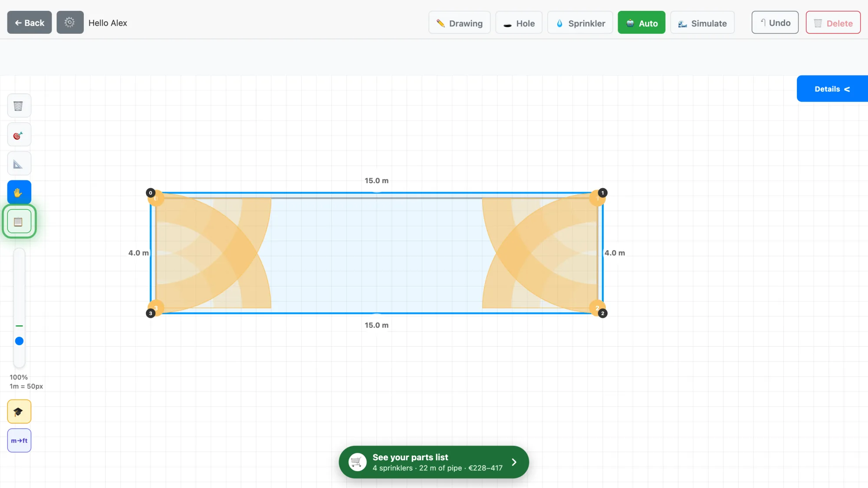Go back with the Back button
Viewport: 868px width, 488px height.
[30, 23]
